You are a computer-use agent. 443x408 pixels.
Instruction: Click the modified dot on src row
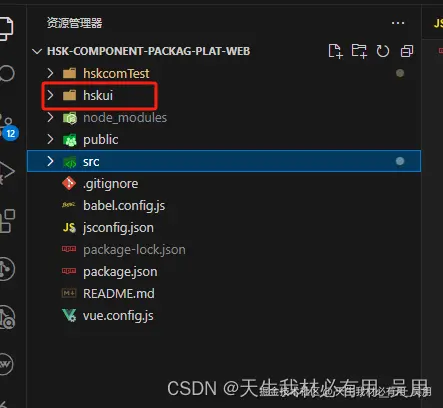tap(400, 161)
